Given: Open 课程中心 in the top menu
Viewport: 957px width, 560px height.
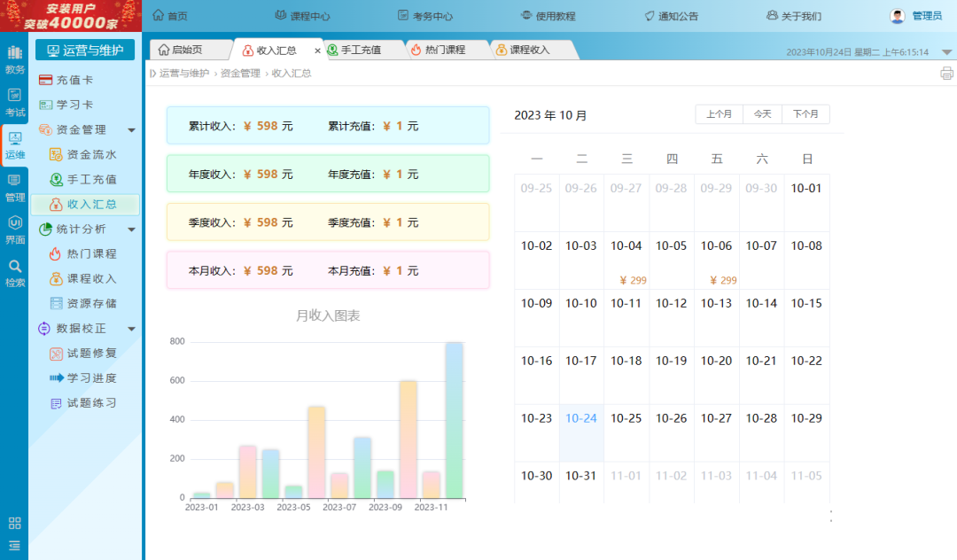Looking at the screenshot, I should (302, 16).
